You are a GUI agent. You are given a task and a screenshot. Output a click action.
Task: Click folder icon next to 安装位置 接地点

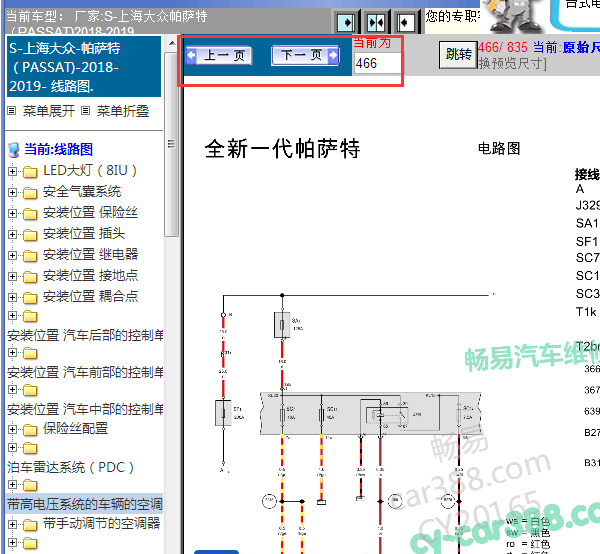pos(30,277)
